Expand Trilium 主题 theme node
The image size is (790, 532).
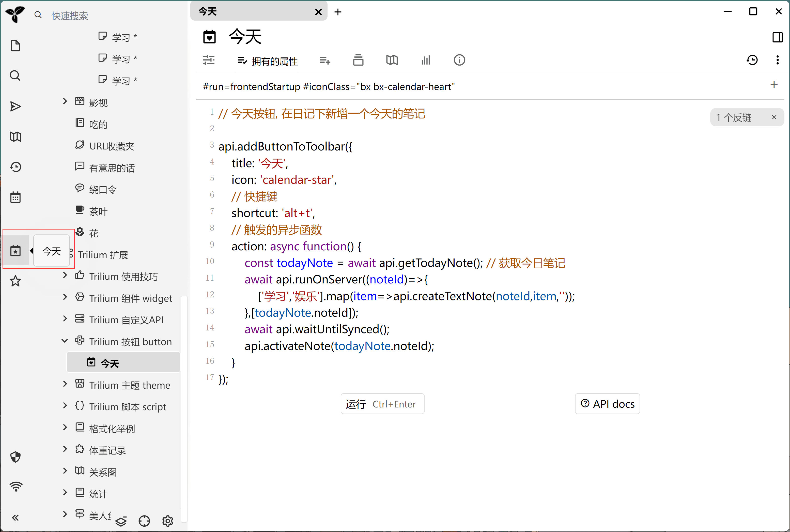[x=65, y=384]
